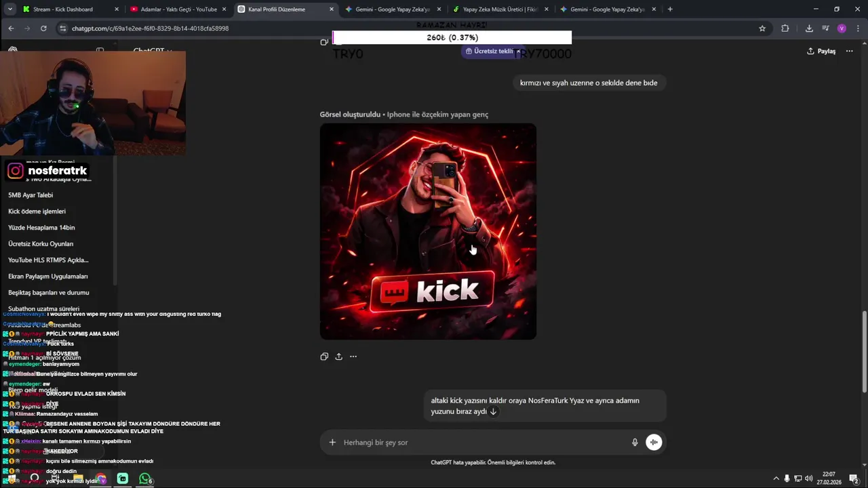Open a new browser tab
The height and width of the screenshot is (488, 868).
(670, 9)
